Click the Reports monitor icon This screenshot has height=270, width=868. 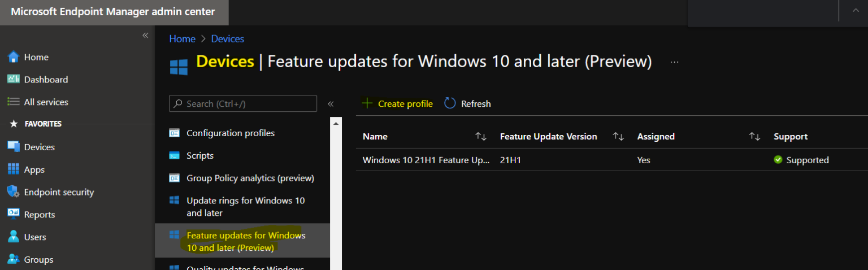tap(14, 214)
